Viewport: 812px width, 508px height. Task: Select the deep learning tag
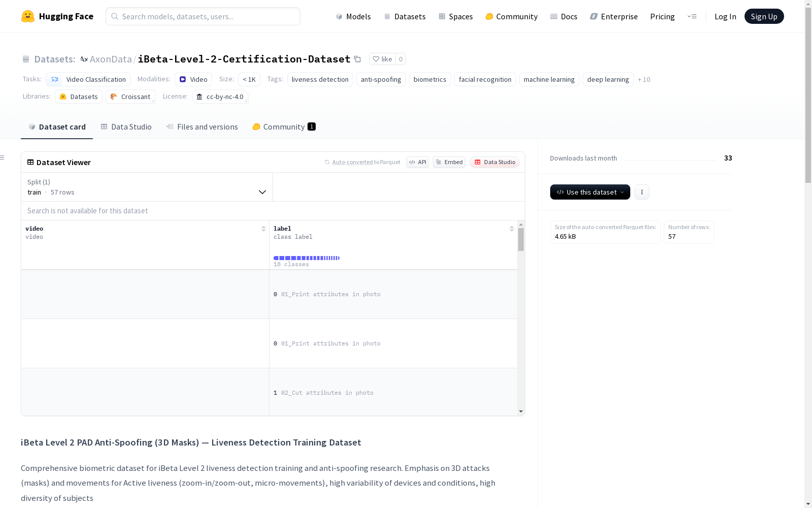coord(608,79)
